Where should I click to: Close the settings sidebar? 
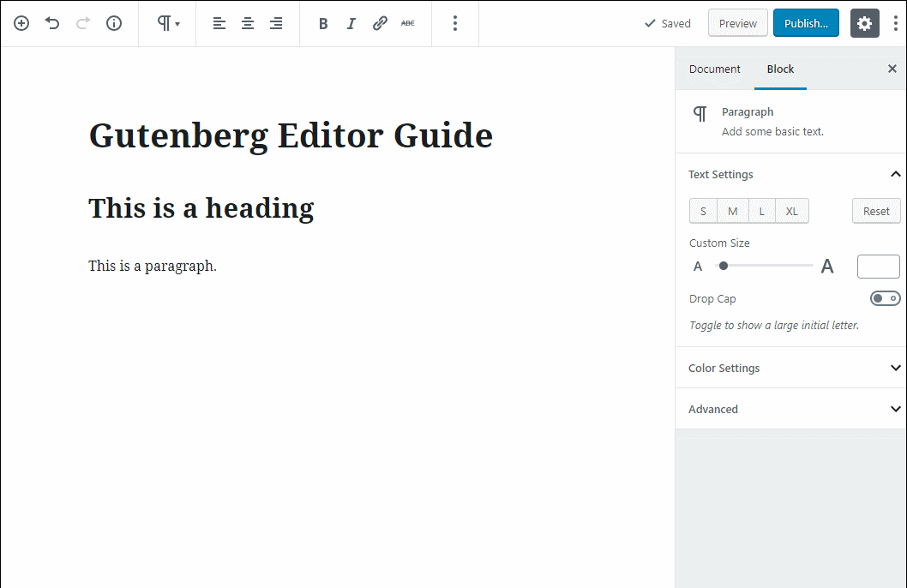point(892,69)
